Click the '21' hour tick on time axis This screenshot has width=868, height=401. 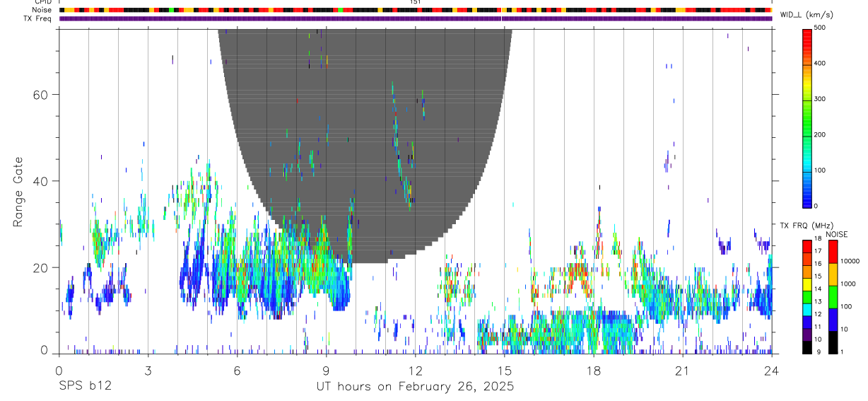point(682,371)
